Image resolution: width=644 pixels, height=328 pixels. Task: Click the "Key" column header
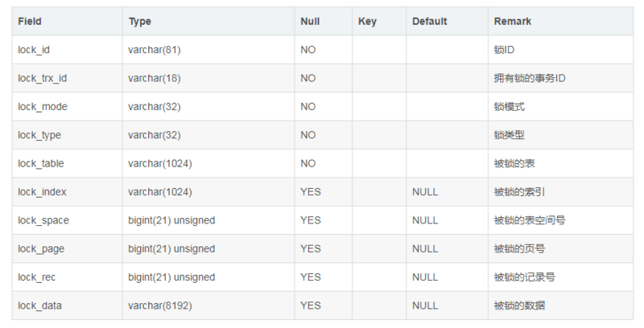tap(367, 22)
